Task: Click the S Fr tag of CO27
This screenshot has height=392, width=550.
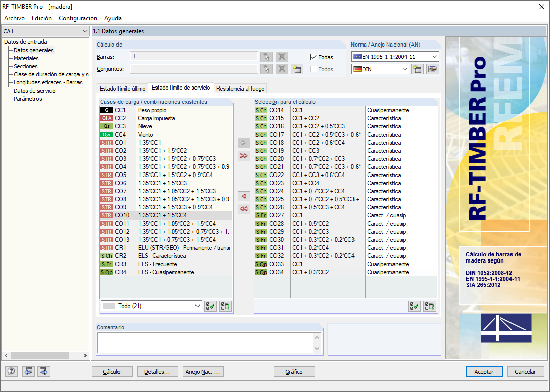Action: pos(261,215)
